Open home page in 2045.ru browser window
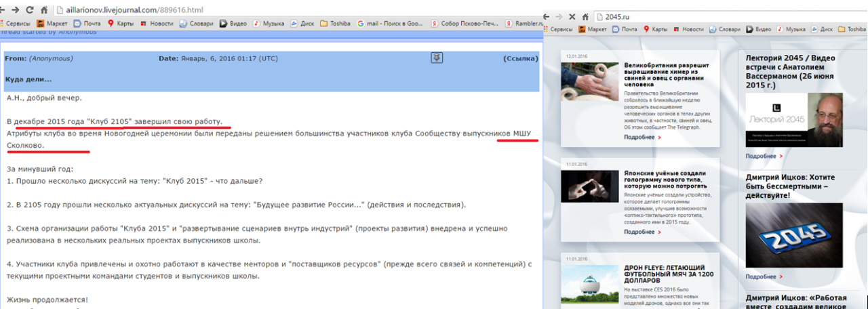This screenshot has height=309, width=868. point(585,16)
